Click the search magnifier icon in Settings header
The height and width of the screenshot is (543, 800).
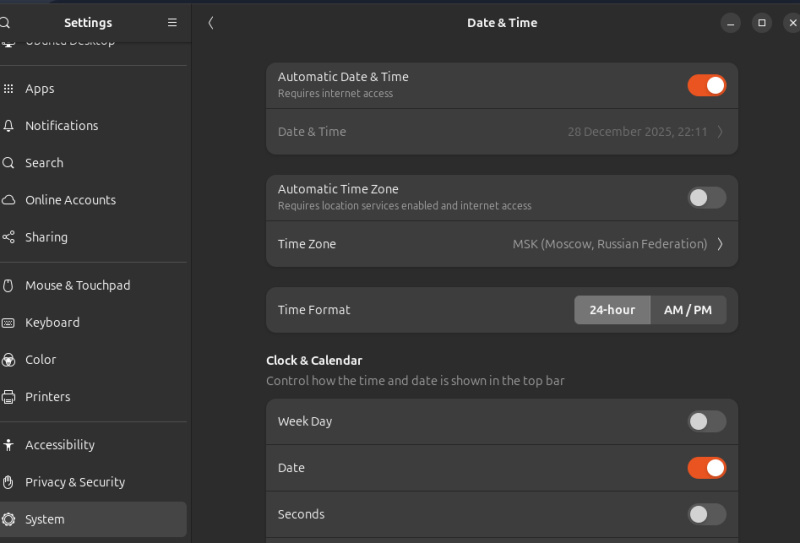point(6,23)
